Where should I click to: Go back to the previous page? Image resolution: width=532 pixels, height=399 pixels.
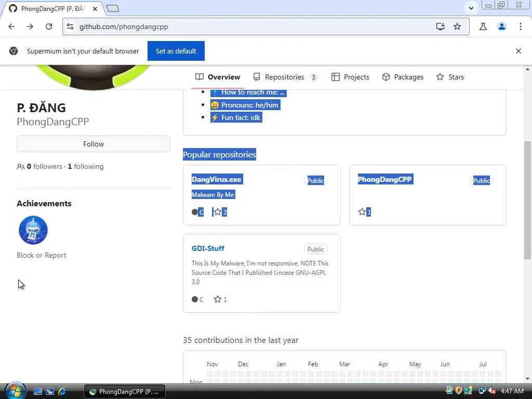tap(11, 26)
